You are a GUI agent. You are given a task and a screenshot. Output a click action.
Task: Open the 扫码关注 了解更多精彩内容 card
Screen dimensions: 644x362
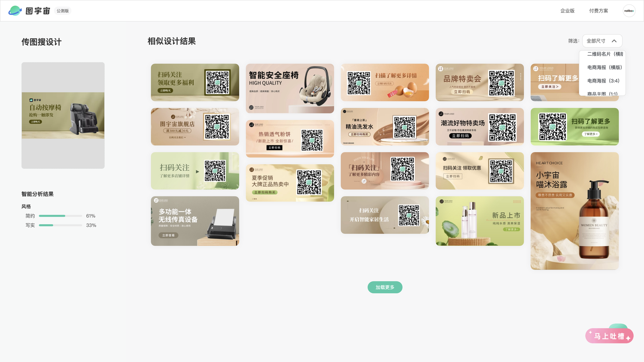pos(385,171)
